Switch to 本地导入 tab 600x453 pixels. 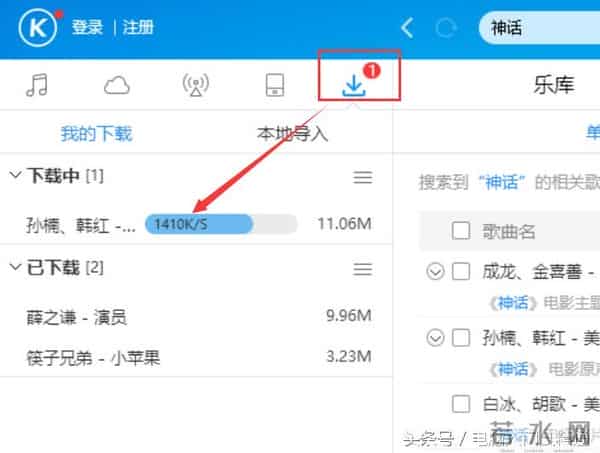pyautogui.click(x=292, y=134)
